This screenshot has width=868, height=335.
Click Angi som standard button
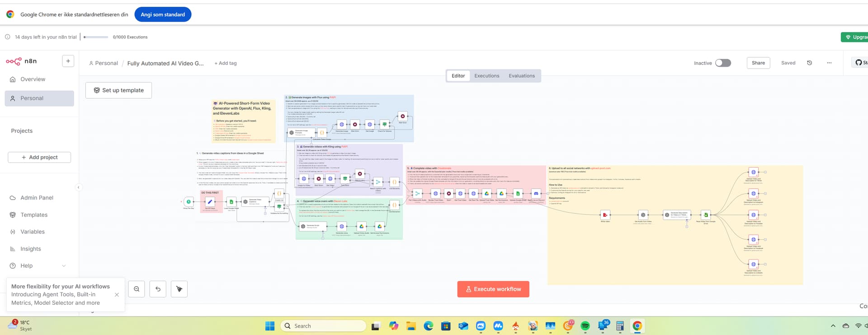[163, 14]
